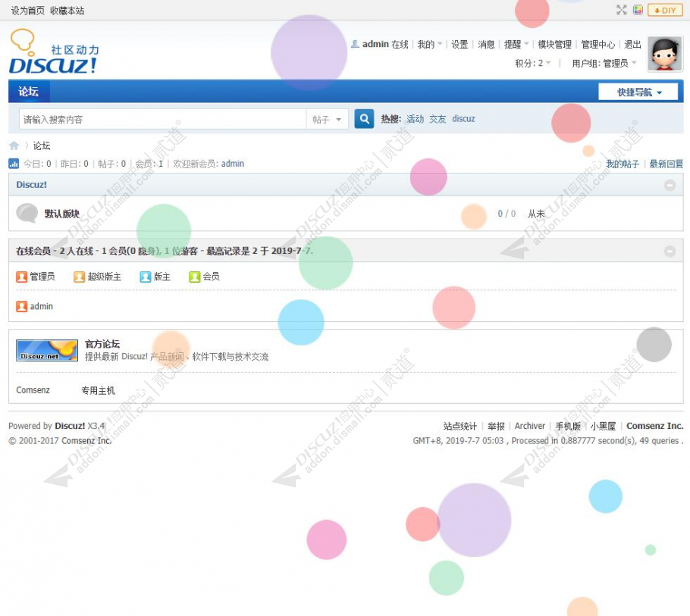Collapse the Discuz! category section
Viewport: 690px width, 616px height.
(670, 185)
